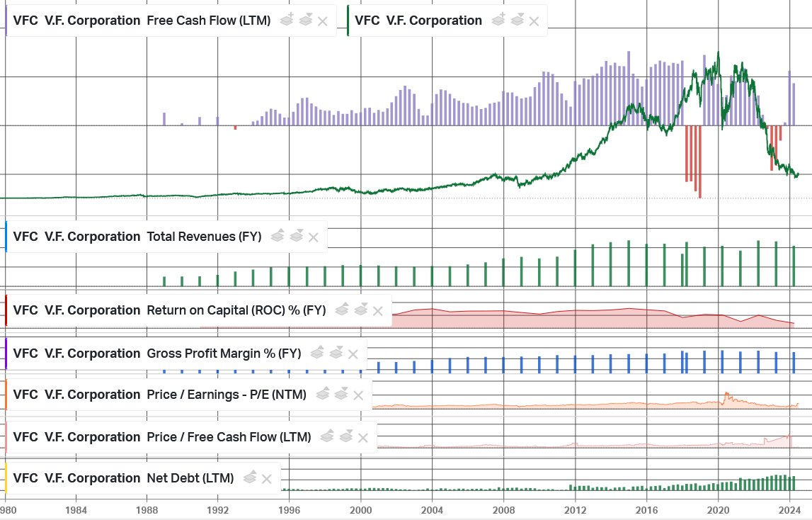Remove the Gross Profit Margin % series
This screenshot has height=520, width=812.
[353, 354]
